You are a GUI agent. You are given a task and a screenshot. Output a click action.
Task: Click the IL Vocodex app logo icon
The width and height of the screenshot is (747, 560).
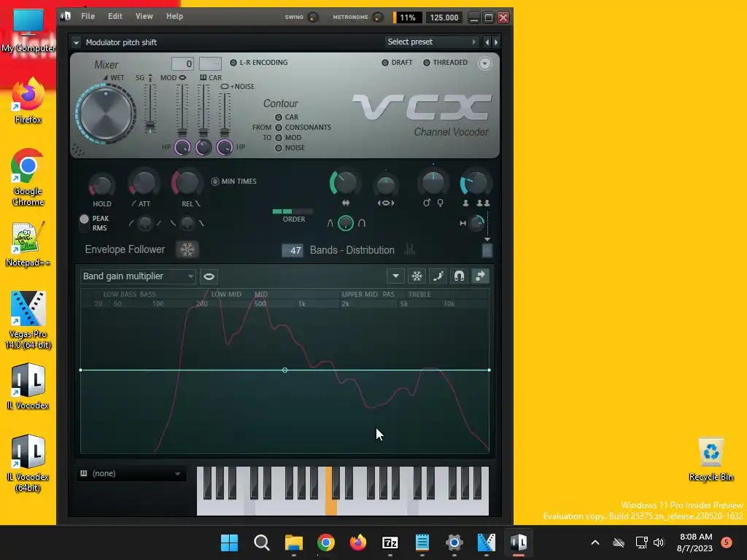click(66, 16)
